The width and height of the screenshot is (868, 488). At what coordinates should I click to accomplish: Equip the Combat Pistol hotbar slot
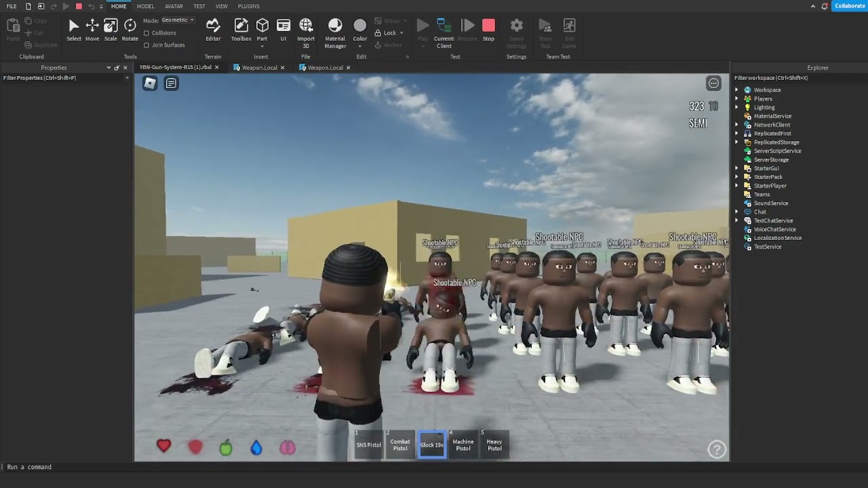click(x=400, y=445)
